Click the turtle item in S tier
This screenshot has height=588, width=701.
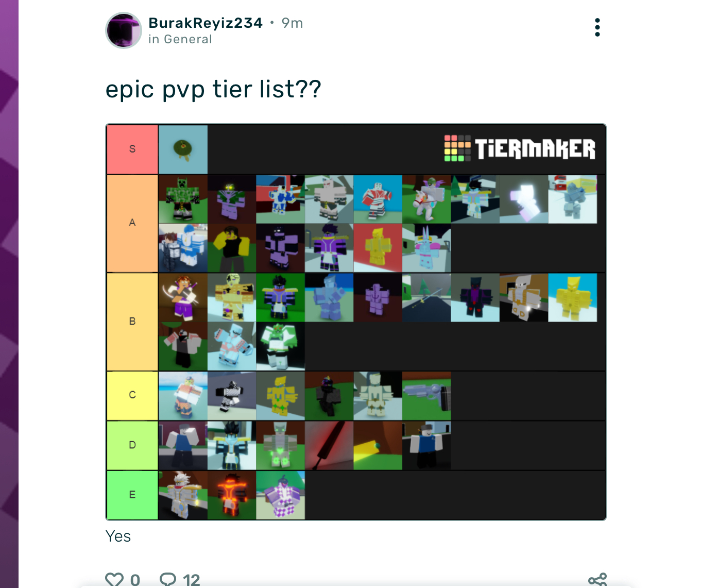pyautogui.click(x=183, y=149)
